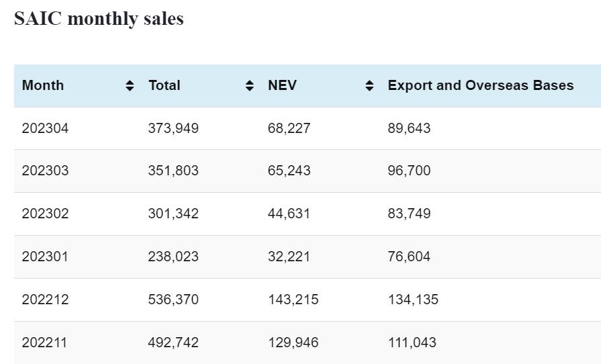This screenshot has width=601, height=364.
Task: Click the 373,949 total sales cell
Action: pos(173,128)
